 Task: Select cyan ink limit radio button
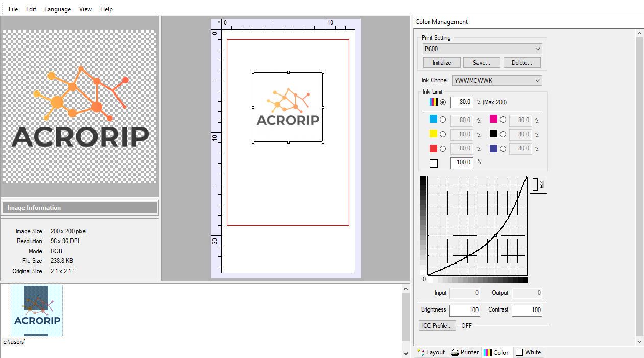pyautogui.click(x=443, y=120)
